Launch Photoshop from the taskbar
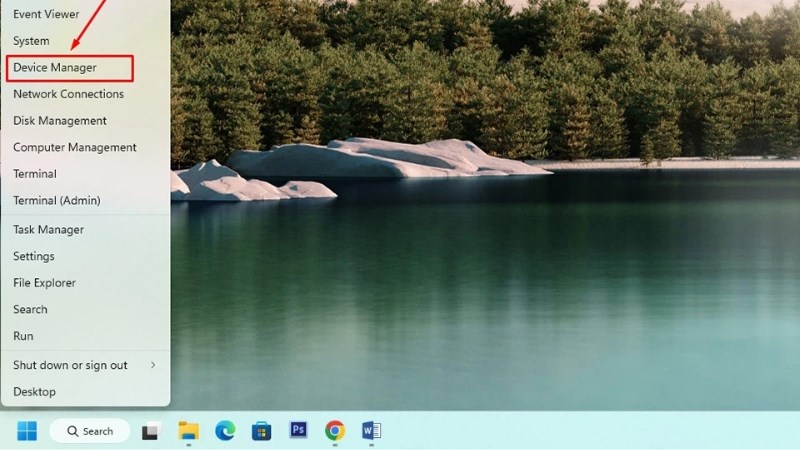Image resolution: width=800 pixels, height=450 pixels. point(298,431)
